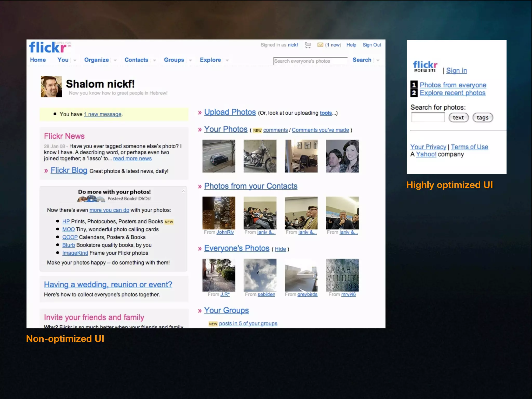This screenshot has height=399, width=532.
Task: Expand the Groups menu arrow
Action: pyautogui.click(x=190, y=60)
